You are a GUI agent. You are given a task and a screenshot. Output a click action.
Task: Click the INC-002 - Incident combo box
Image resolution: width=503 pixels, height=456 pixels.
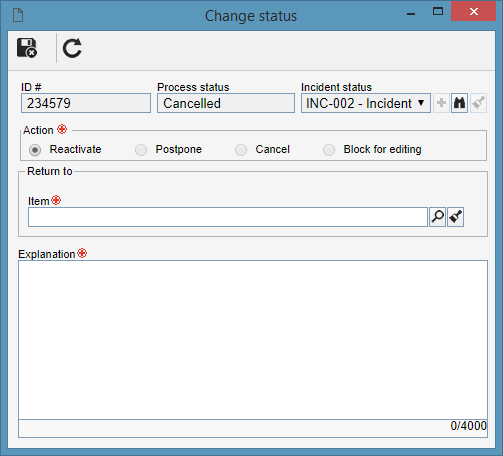(x=366, y=103)
